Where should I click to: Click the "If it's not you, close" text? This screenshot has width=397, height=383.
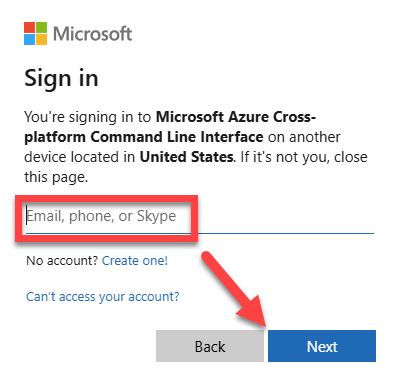point(303,157)
